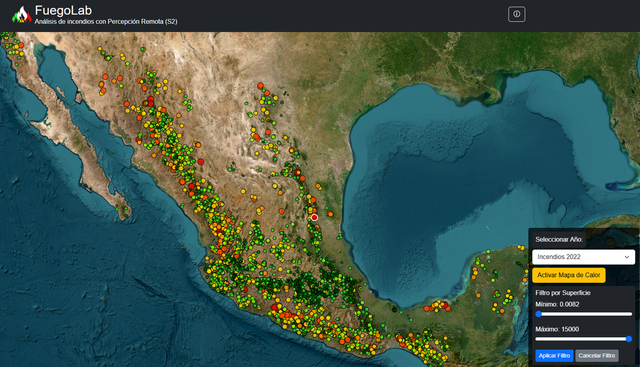Click the FuegoLab title text
The height and width of the screenshot is (367, 640).
pyautogui.click(x=63, y=10)
